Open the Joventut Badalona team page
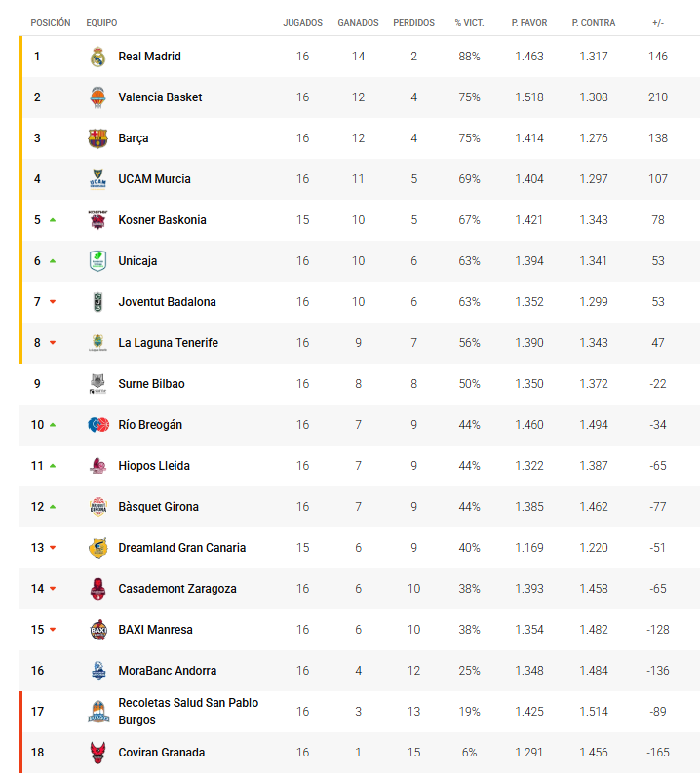Screen dimensions: 700x775 pyautogui.click(x=167, y=302)
